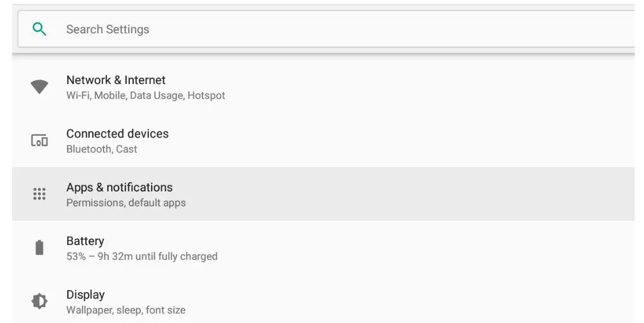The height and width of the screenshot is (323, 644).
Task: Tap the 'Bluetooth, Cast' description text
Action: click(x=102, y=149)
